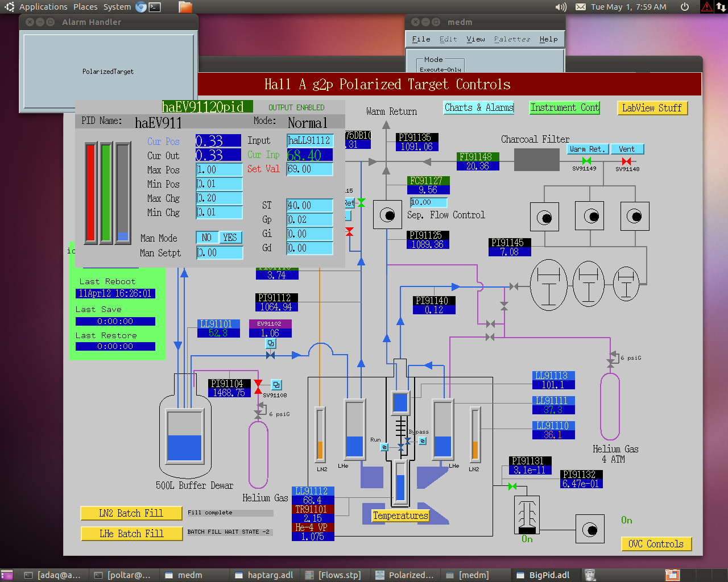Click the pump icon directly below SV91148
This screenshot has height=582, width=728.
[x=635, y=216]
